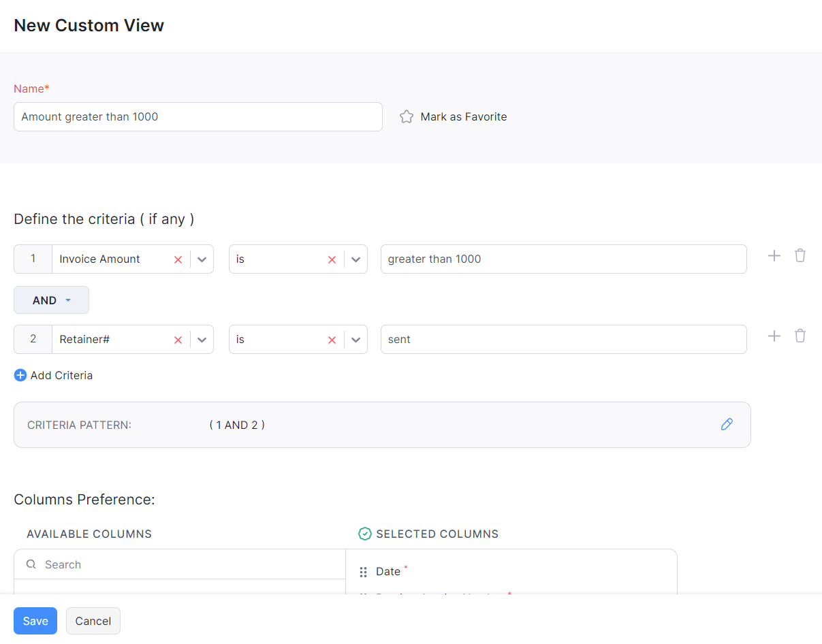The image size is (822, 644).
Task: Click the blue plus icon before Add Criteria
Action: [x=20, y=375]
